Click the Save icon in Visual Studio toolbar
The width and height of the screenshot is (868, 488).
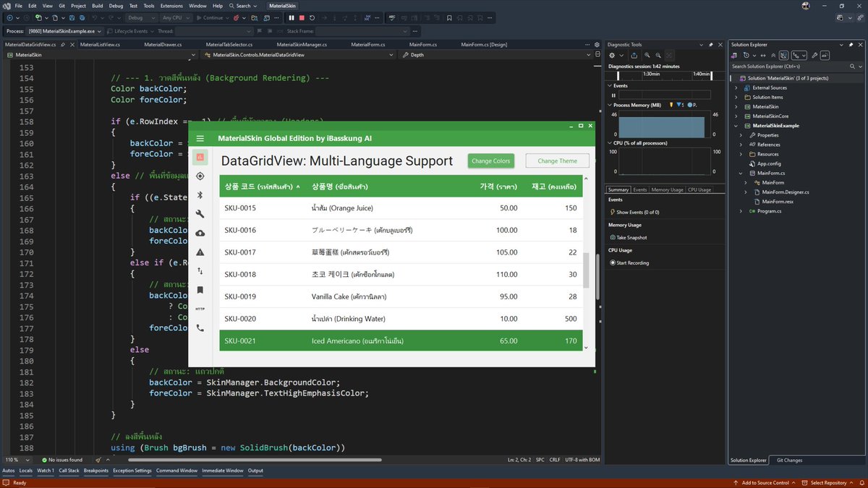(x=72, y=17)
